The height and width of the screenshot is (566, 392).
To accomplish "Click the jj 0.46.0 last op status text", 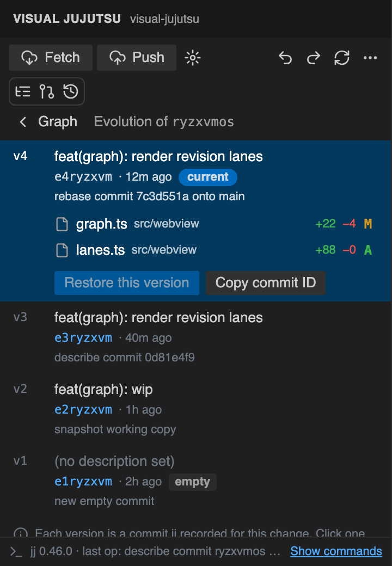I will [155, 551].
